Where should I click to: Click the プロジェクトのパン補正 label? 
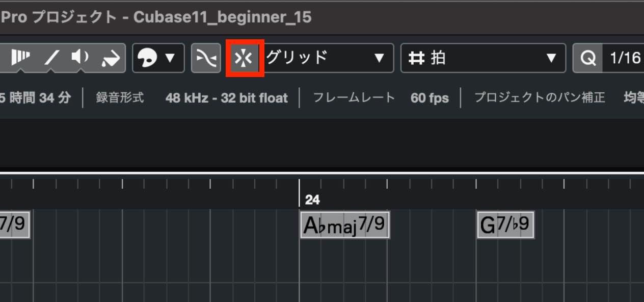pyautogui.click(x=540, y=97)
